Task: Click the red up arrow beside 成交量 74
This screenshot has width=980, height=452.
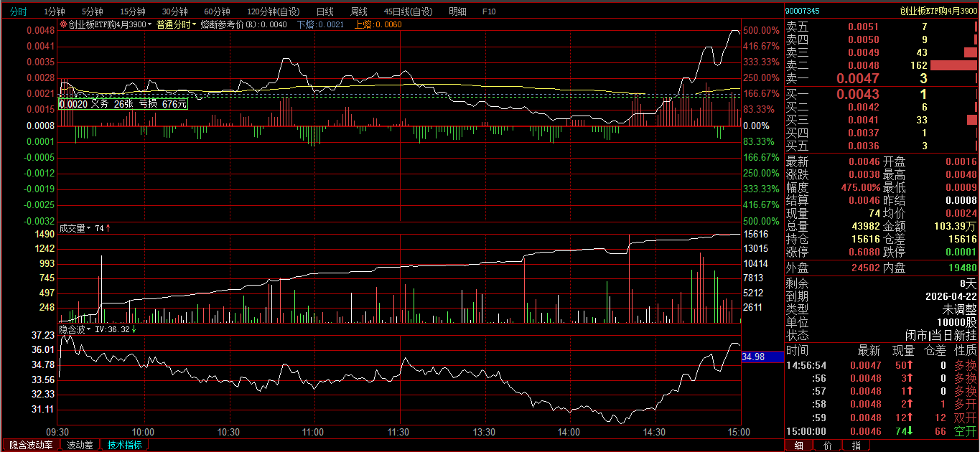Action: (108, 228)
